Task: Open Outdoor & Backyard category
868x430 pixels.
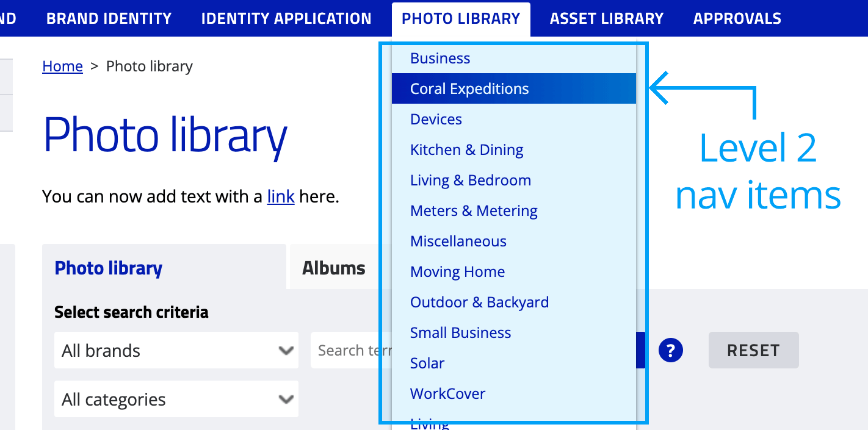Action: click(x=479, y=302)
